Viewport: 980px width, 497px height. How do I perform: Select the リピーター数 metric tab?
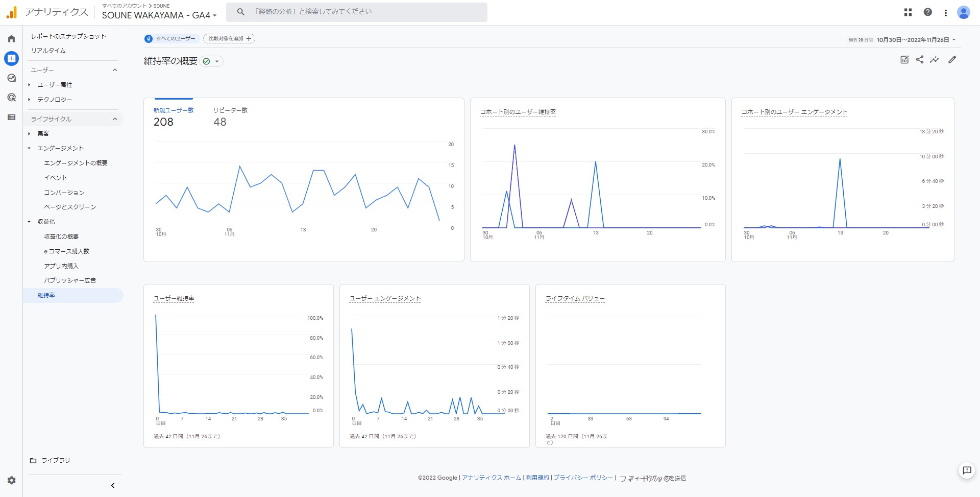(230, 117)
